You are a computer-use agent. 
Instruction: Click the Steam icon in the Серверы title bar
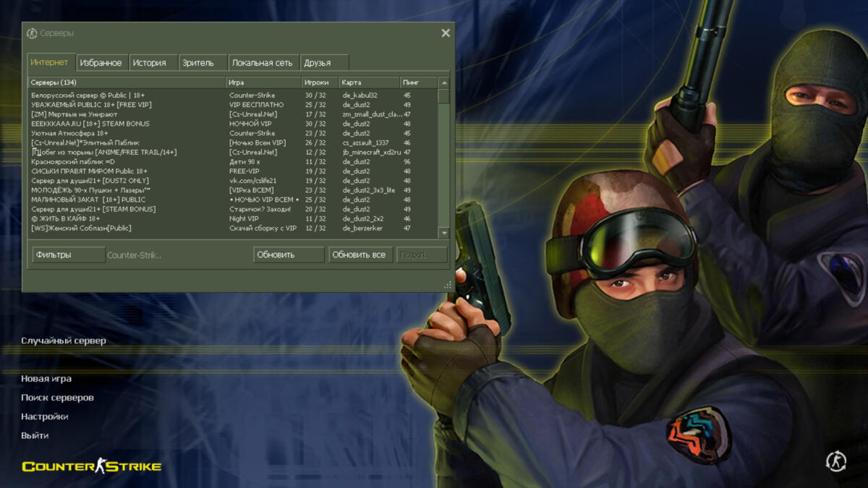pos(32,33)
